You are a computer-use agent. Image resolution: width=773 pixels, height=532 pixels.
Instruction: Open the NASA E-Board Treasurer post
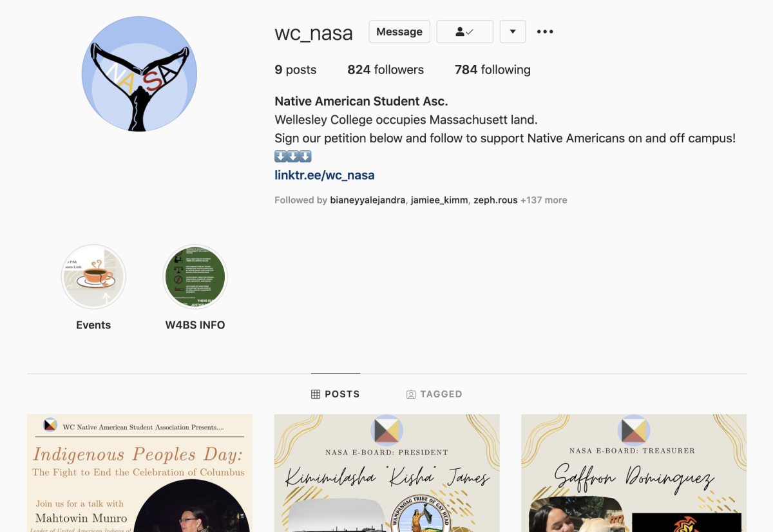634,473
